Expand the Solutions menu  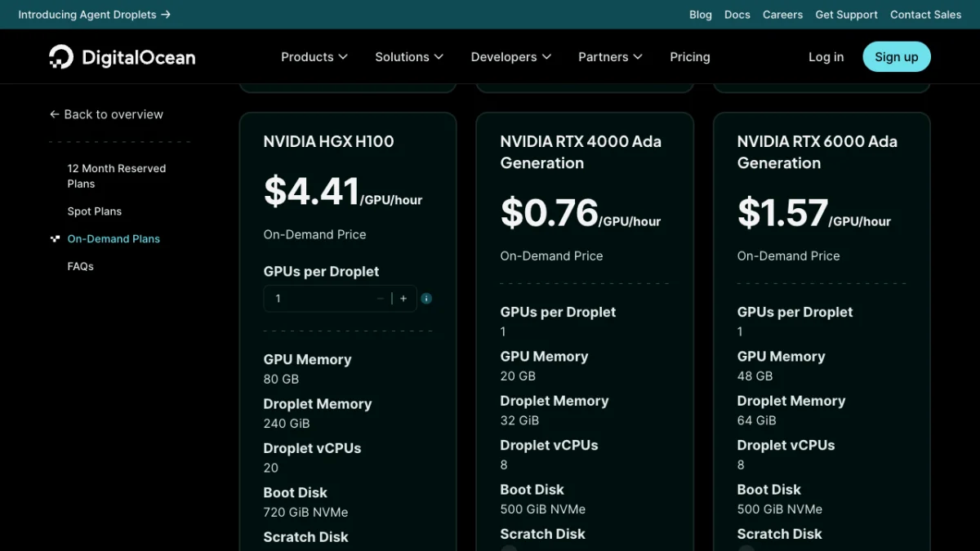pyautogui.click(x=409, y=57)
